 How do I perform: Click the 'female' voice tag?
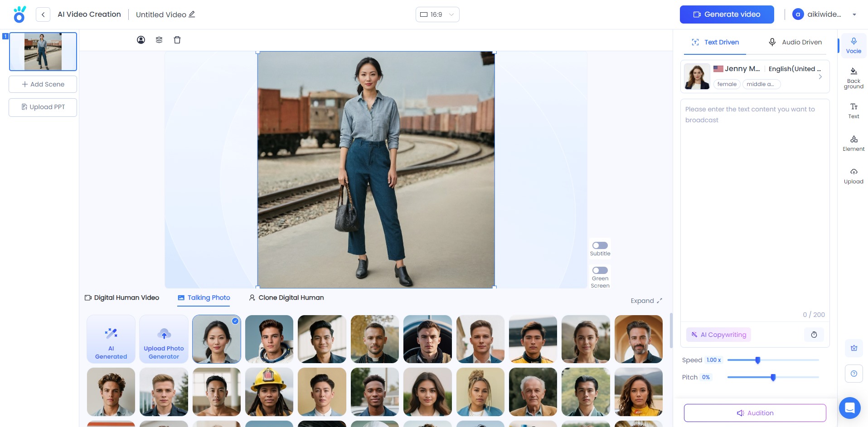(x=727, y=84)
